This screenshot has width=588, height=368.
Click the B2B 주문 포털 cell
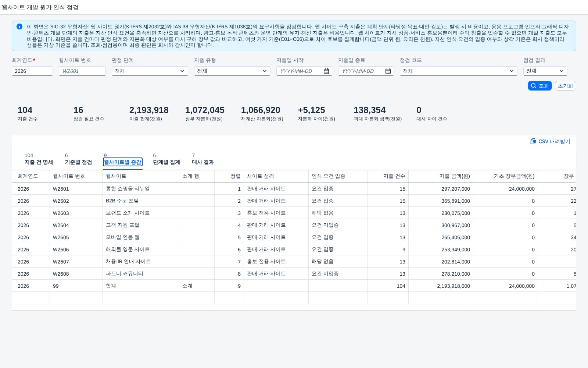[x=141, y=201]
